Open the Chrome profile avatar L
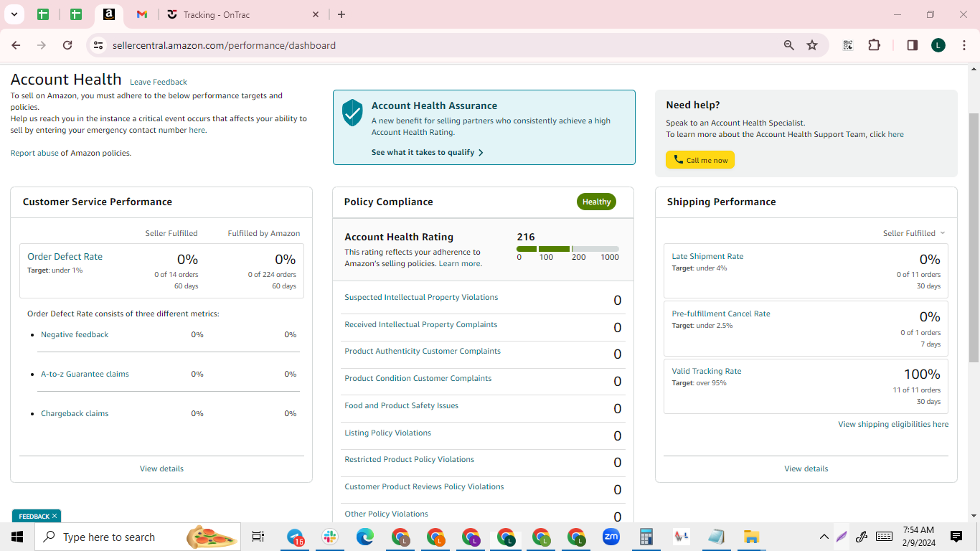This screenshot has height=551, width=980. click(x=938, y=45)
